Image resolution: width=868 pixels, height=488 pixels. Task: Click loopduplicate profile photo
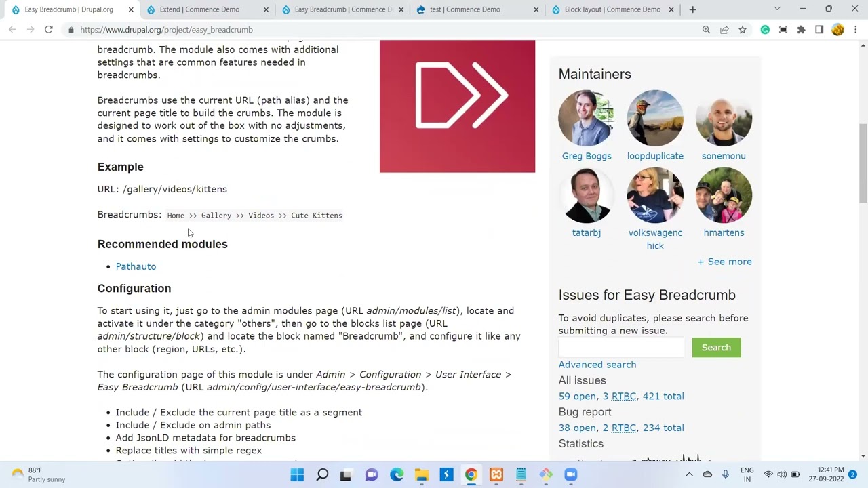pyautogui.click(x=655, y=118)
